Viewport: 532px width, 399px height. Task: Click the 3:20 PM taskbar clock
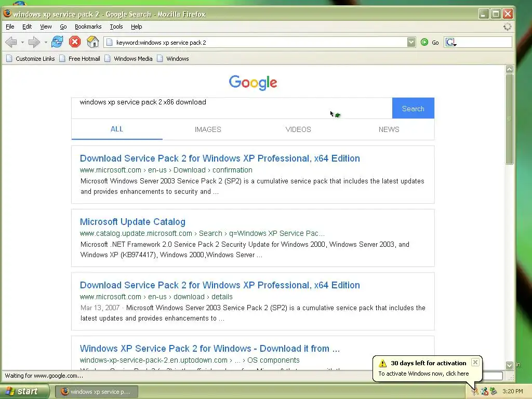pos(512,392)
